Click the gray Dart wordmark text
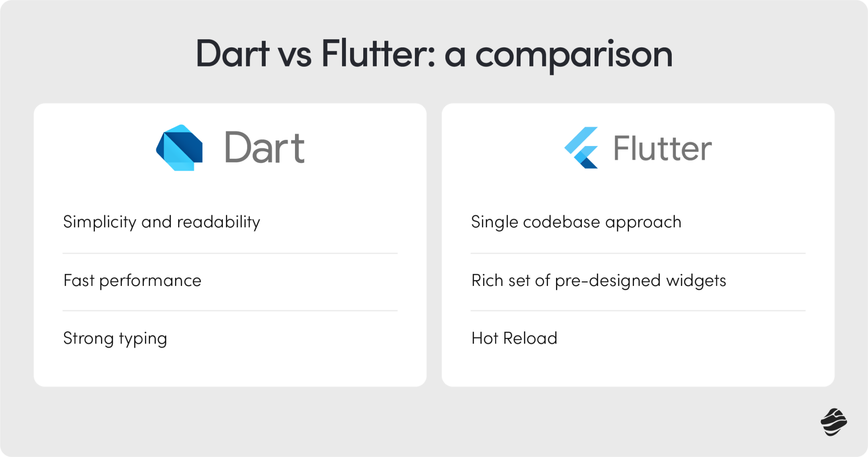The width and height of the screenshot is (868, 457). [x=264, y=148]
